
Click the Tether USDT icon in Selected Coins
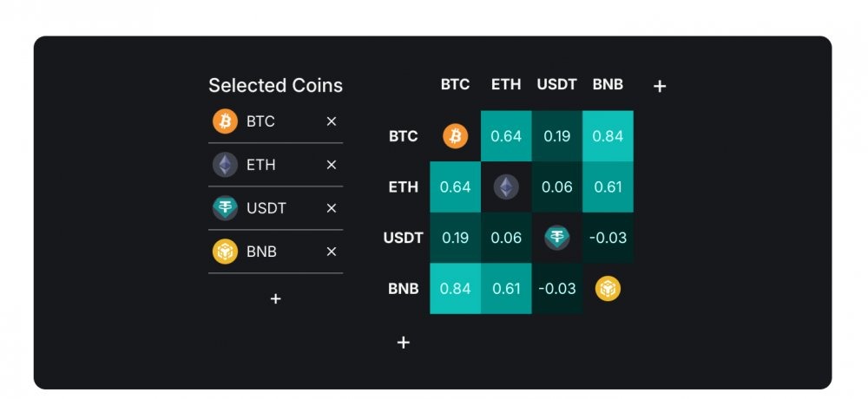pyautogui.click(x=226, y=208)
